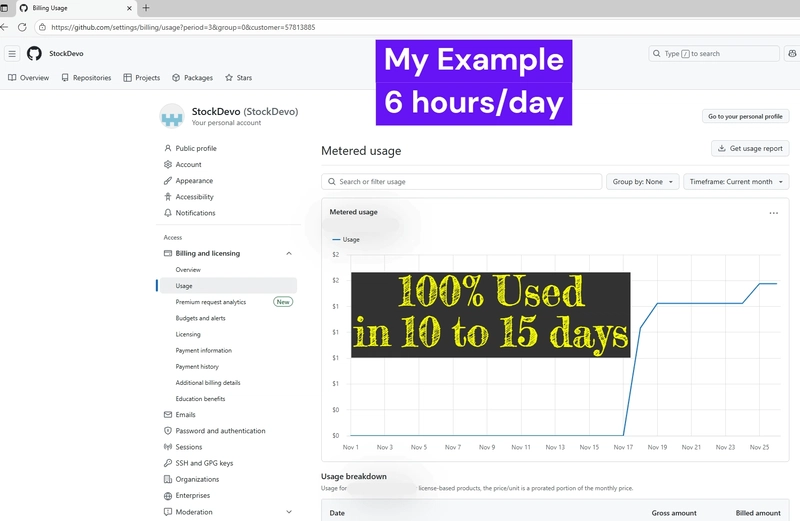This screenshot has height=521, width=800.
Task: Open Notifications settings with bell icon
Action: click(195, 213)
